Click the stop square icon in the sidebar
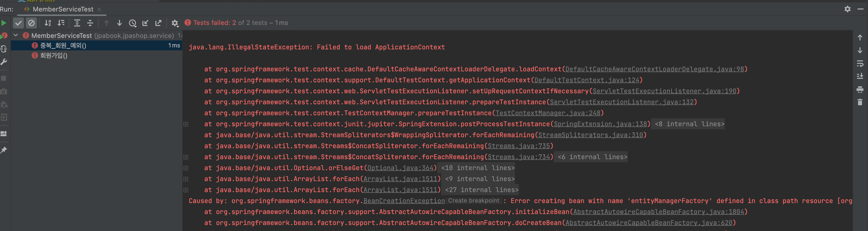This screenshot has height=231, width=868. pos(4,78)
